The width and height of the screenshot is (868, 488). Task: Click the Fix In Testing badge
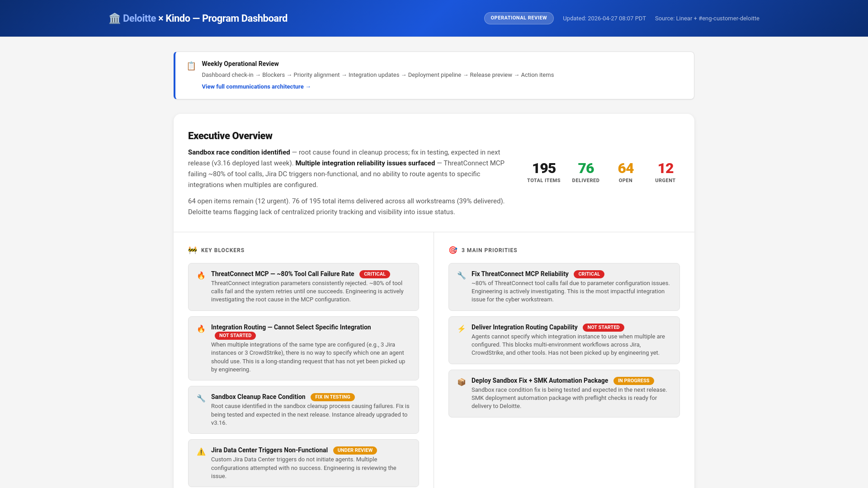pos(333,397)
